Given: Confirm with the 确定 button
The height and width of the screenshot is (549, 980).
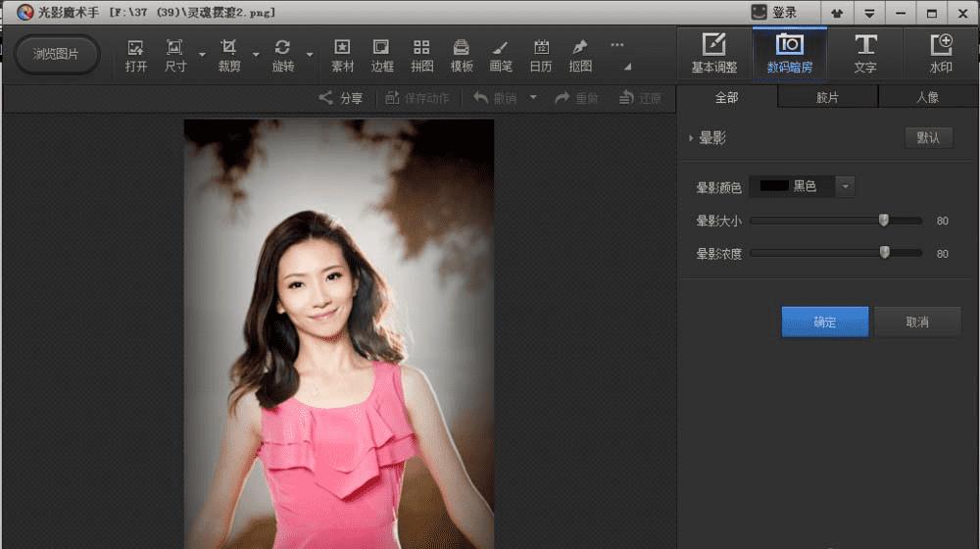Looking at the screenshot, I should 825,322.
